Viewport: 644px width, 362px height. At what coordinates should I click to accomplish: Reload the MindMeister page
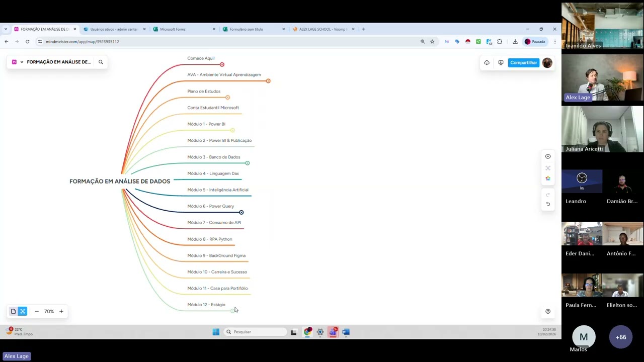[27, 42]
